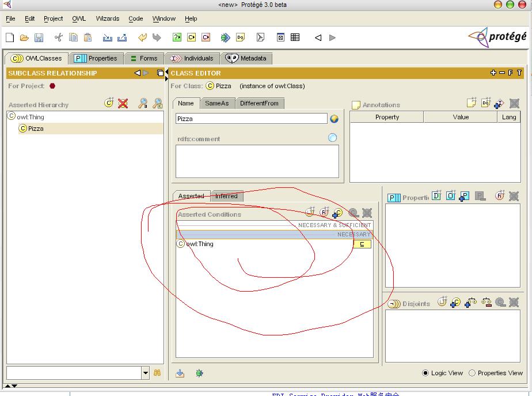The width and height of the screenshot is (532, 396).
Task: Click the scales icon with red minus in Disjoints
Action: click(487, 302)
